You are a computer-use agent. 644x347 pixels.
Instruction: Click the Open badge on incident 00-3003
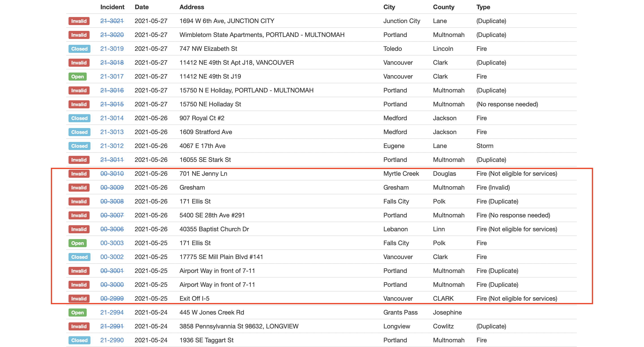[x=77, y=243]
